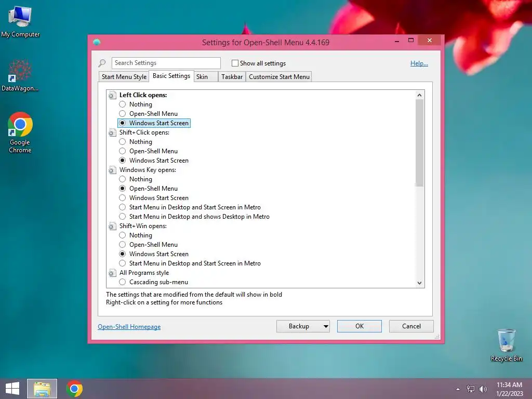Show hidden tray icons arrow

click(x=458, y=389)
